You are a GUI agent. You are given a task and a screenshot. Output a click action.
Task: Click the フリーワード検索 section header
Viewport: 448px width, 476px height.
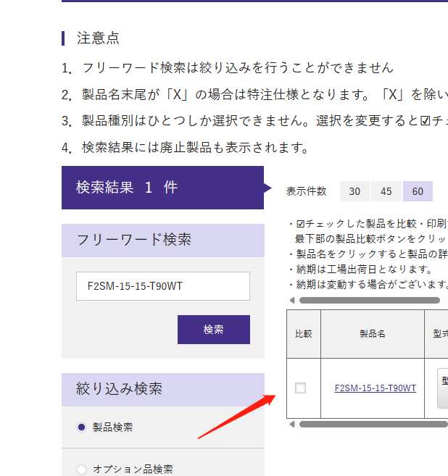[162, 240]
